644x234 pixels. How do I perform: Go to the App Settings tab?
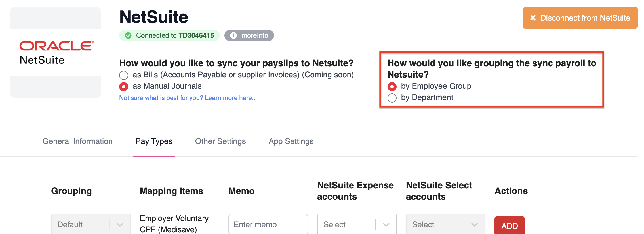tap(291, 141)
